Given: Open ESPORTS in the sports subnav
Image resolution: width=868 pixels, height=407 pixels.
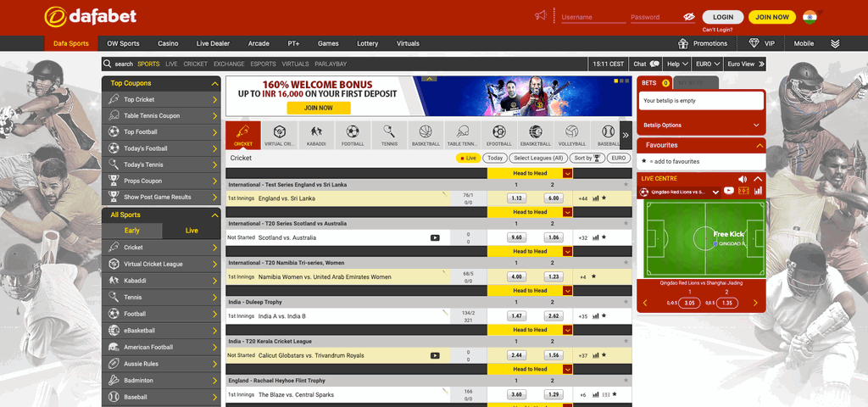Looking at the screenshot, I should pyautogui.click(x=263, y=64).
